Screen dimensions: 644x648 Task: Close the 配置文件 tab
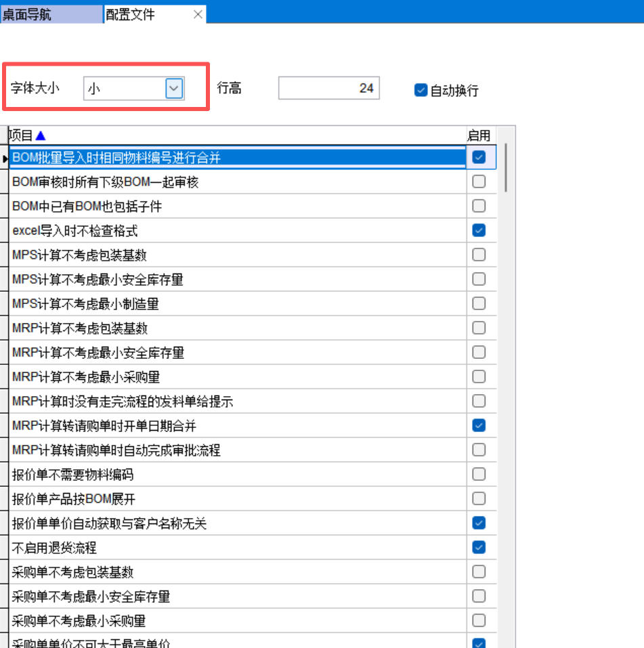pos(198,15)
